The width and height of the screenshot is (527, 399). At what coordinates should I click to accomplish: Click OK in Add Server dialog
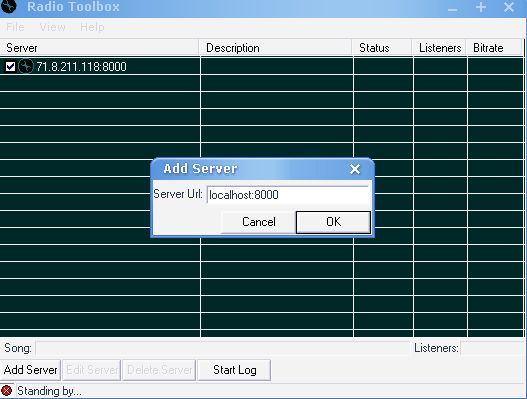[333, 222]
